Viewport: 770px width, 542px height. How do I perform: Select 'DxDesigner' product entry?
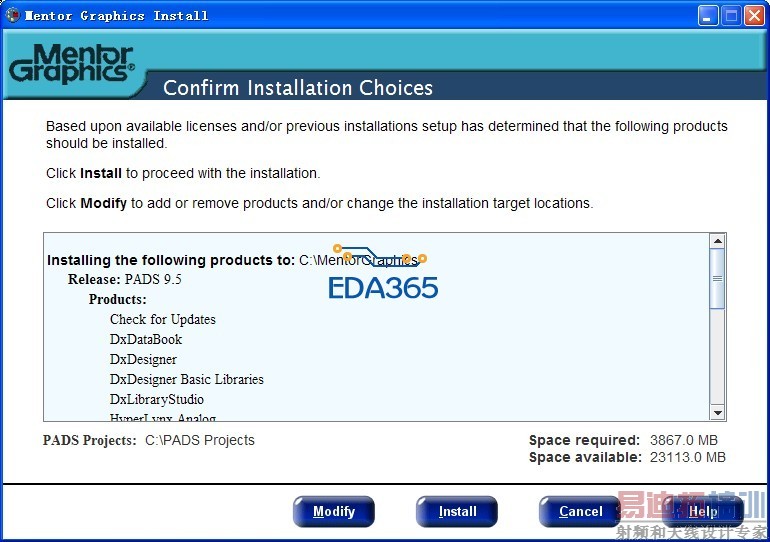143,359
